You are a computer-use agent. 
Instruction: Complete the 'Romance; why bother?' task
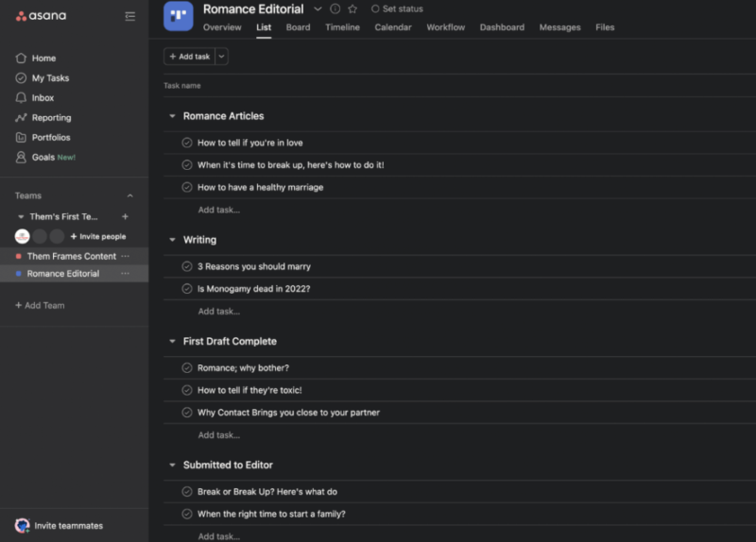187,367
